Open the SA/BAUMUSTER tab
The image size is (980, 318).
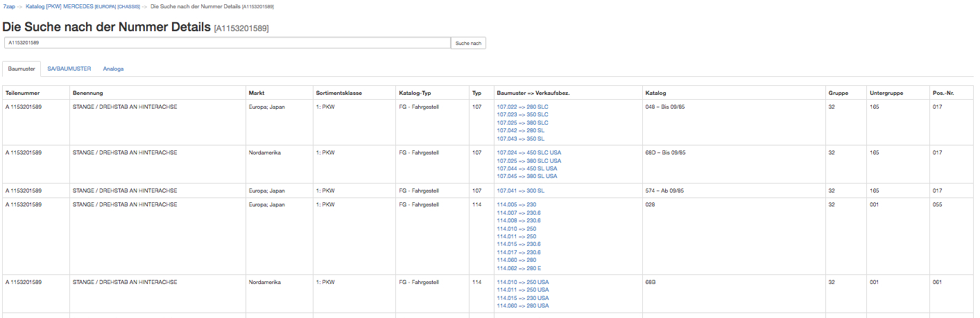tap(69, 69)
